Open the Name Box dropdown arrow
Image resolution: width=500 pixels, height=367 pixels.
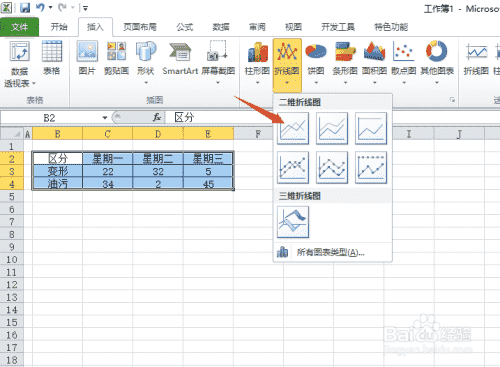click(x=105, y=118)
